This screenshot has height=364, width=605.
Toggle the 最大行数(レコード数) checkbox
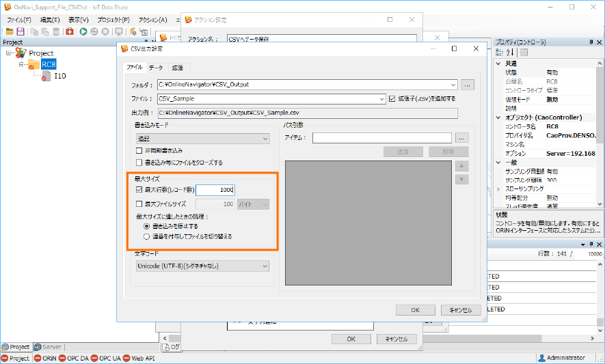[139, 190]
